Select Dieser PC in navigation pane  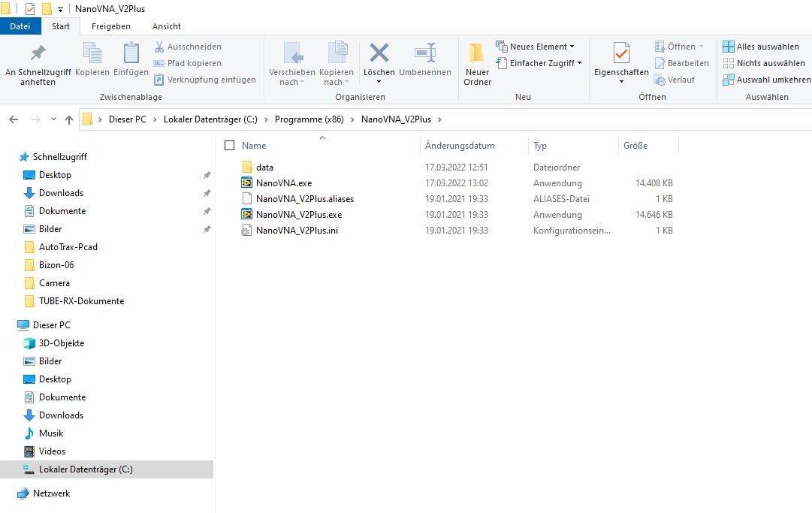coord(51,325)
